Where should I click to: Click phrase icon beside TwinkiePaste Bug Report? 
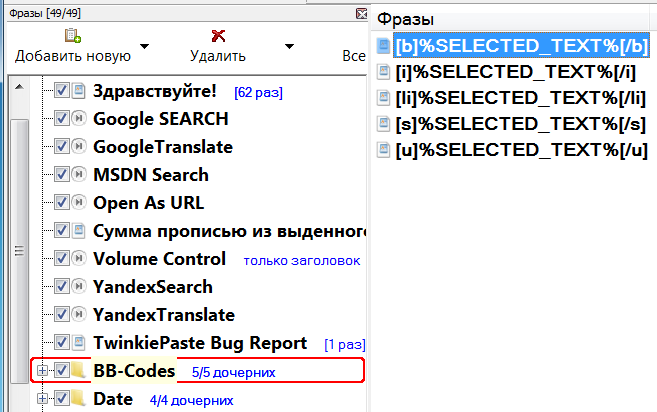(x=78, y=342)
